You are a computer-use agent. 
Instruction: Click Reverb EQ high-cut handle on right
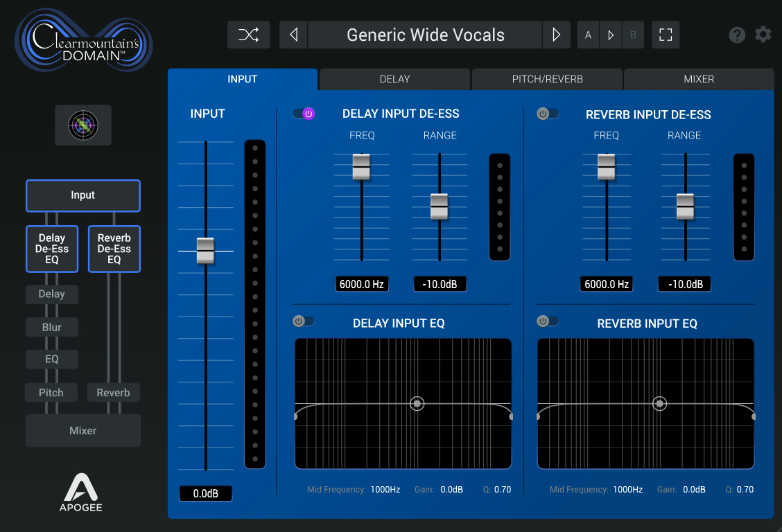753,416
